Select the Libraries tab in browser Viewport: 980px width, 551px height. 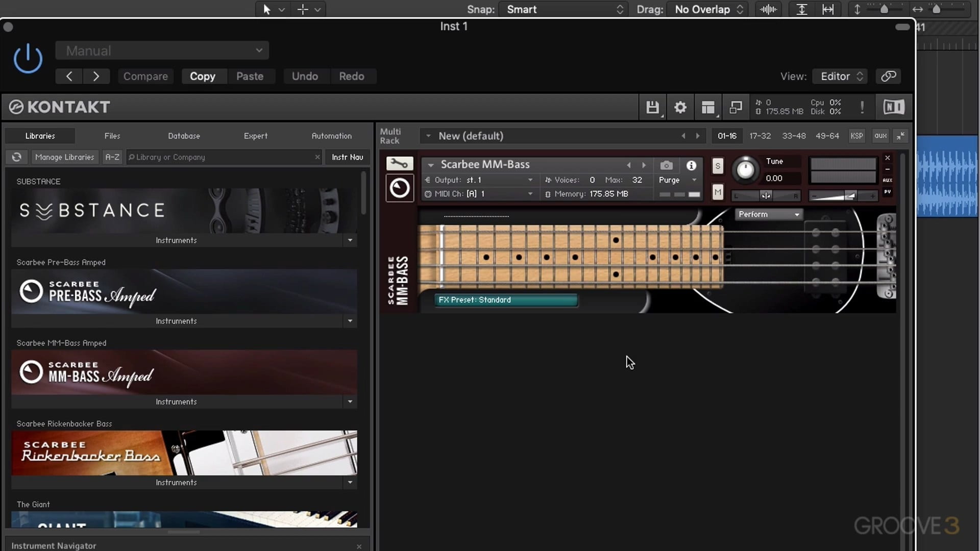coord(40,136)
